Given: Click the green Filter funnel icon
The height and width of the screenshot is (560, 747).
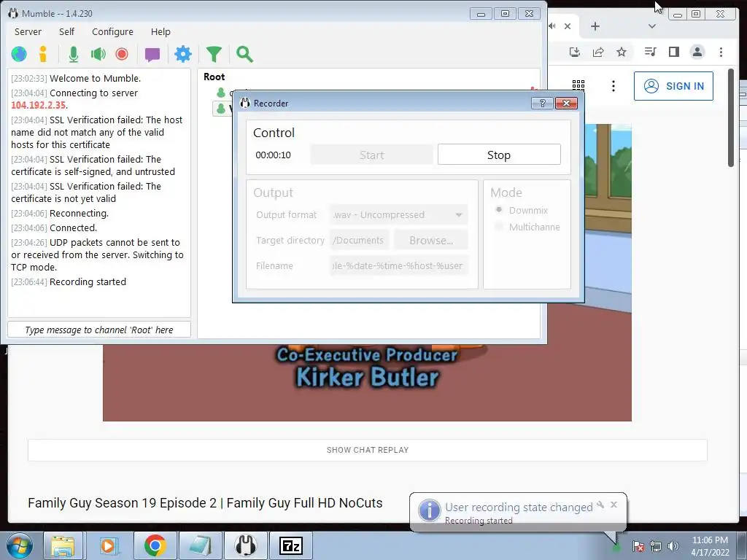Looking at the screenshot, I should coord(214,54).
